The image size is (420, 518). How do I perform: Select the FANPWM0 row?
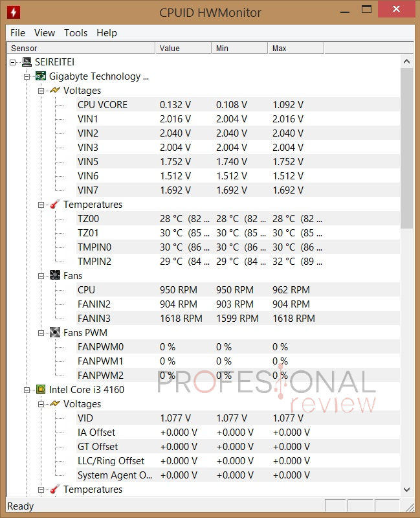point(238,346)
